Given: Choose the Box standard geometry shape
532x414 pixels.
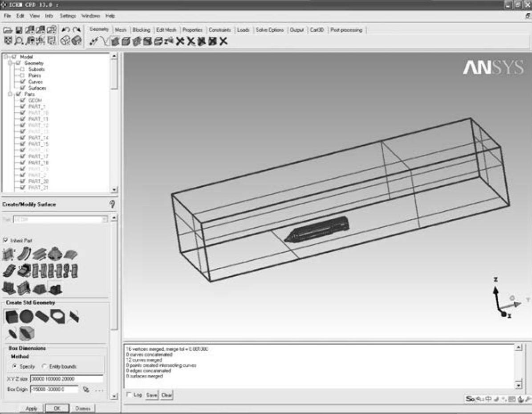Looking at the screenshot, I should click(11, 316).
